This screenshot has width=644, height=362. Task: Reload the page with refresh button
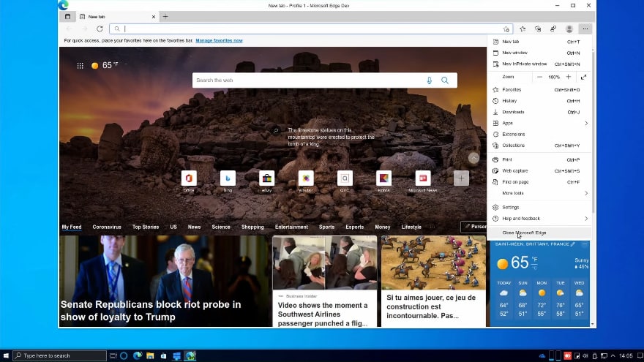click(100, 29)
